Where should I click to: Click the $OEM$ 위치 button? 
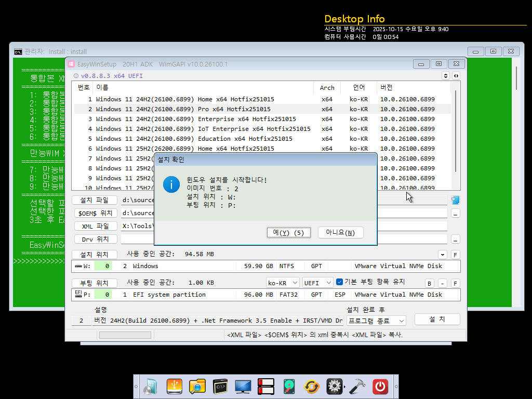coord(96,213)
